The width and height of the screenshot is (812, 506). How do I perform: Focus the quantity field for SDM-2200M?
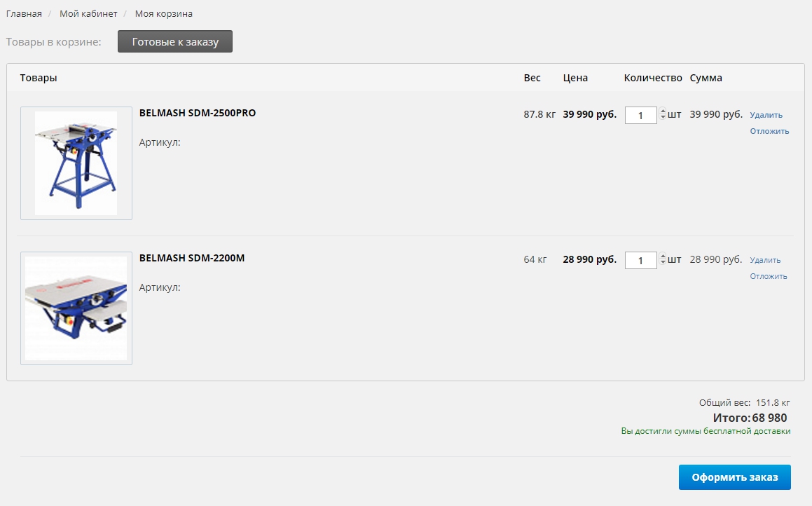[640, 260]
